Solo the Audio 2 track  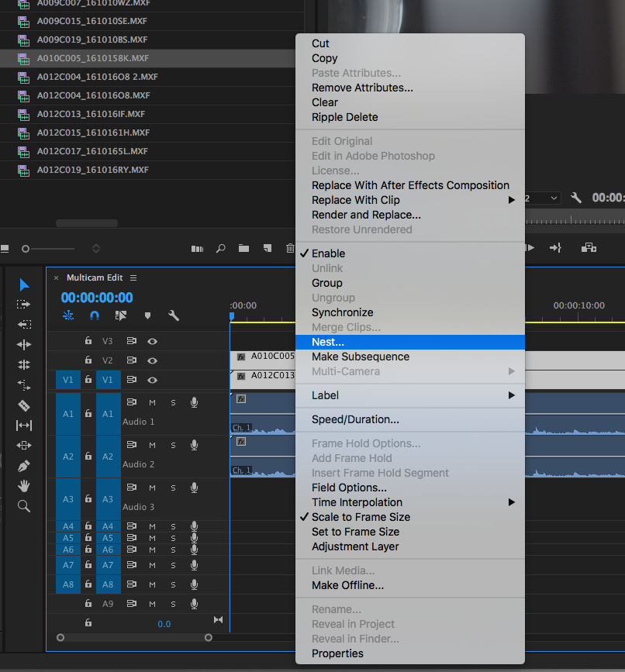pos(173,445)
